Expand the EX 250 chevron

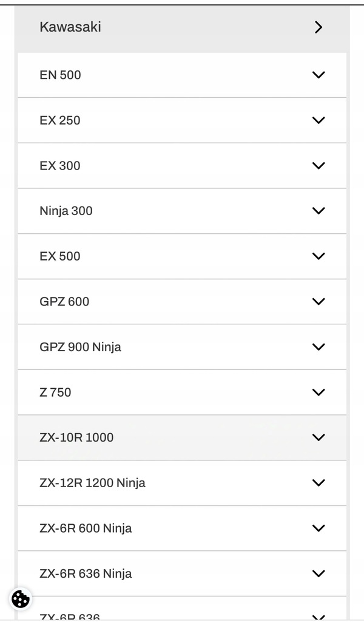click(318, 120)
